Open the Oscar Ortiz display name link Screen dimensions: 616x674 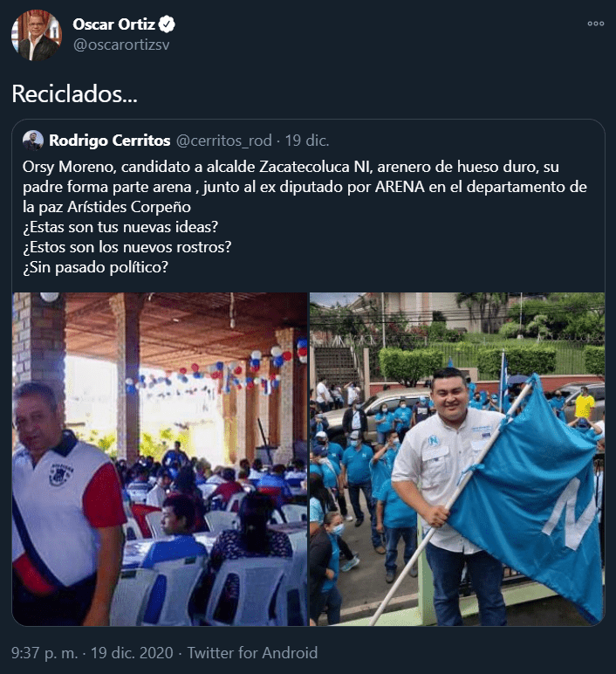pos(113,24)
